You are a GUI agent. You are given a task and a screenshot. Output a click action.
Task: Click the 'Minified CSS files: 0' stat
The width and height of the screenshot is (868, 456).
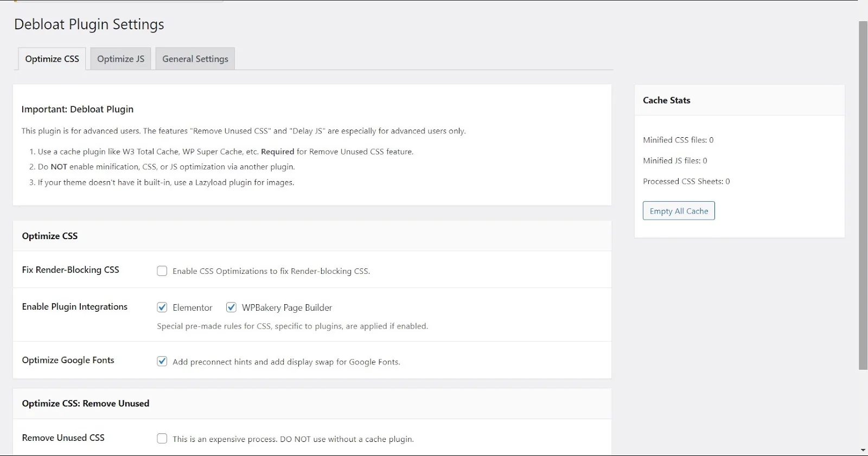(x=678, y=140)
